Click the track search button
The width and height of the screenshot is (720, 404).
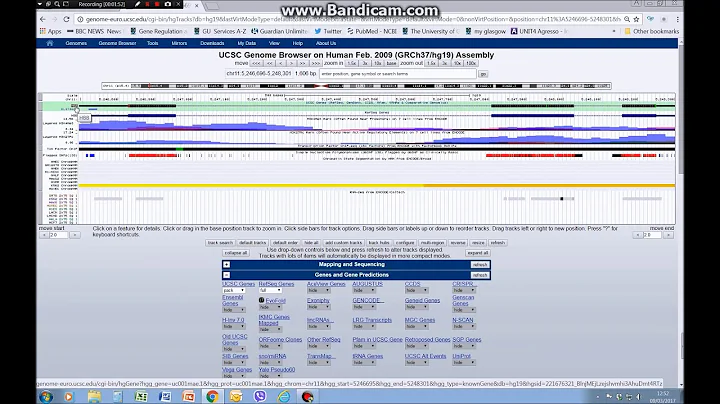point(220,242)
